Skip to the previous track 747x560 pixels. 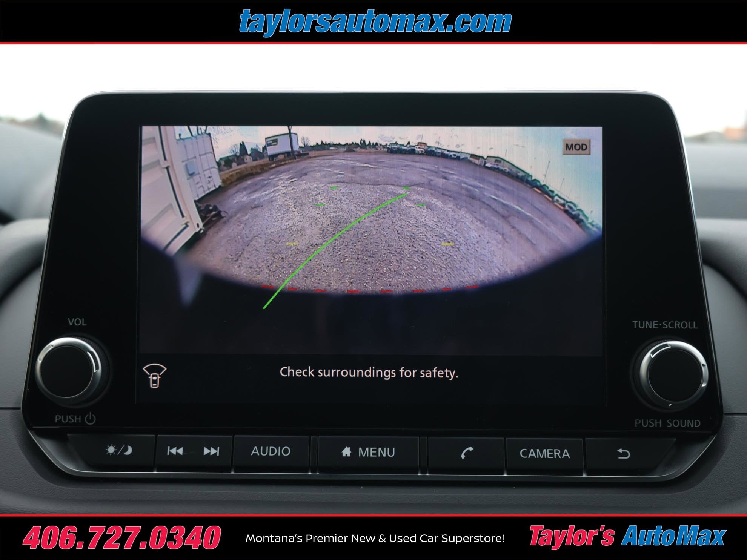click(x=175, y=451)
